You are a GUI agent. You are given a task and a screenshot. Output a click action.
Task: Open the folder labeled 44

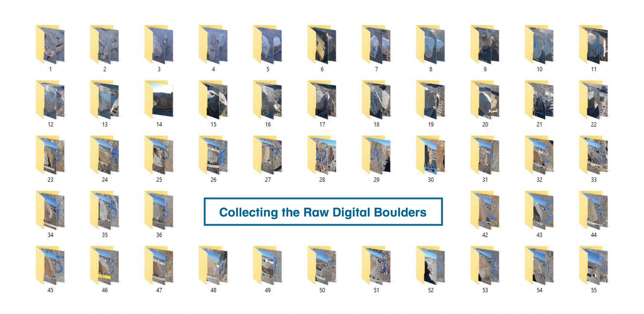tap(593, 210)
